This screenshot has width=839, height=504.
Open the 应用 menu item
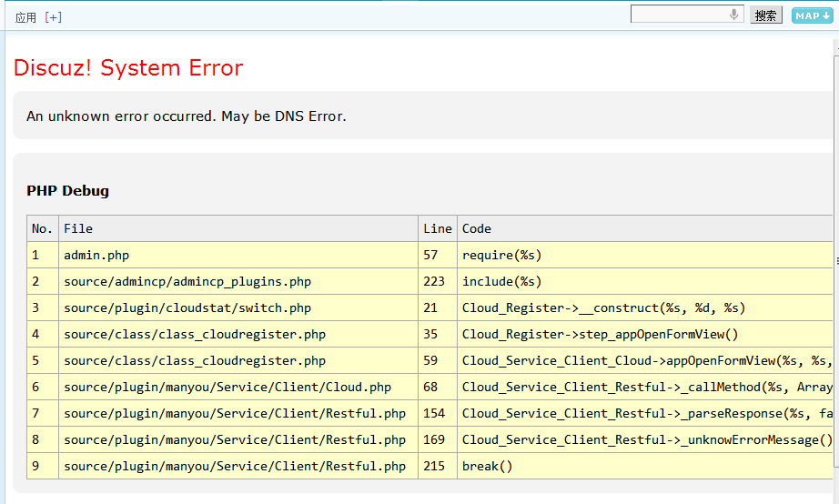click(25, 17)
